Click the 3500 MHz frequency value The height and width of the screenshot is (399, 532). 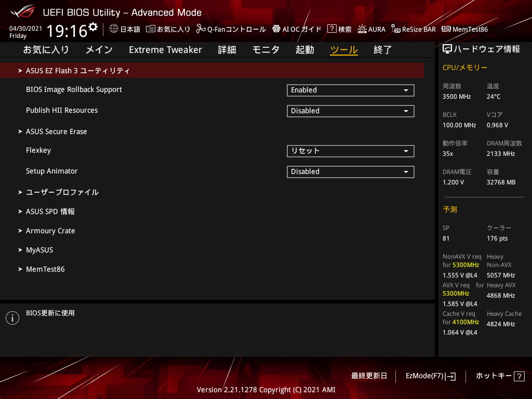[457, 97]
